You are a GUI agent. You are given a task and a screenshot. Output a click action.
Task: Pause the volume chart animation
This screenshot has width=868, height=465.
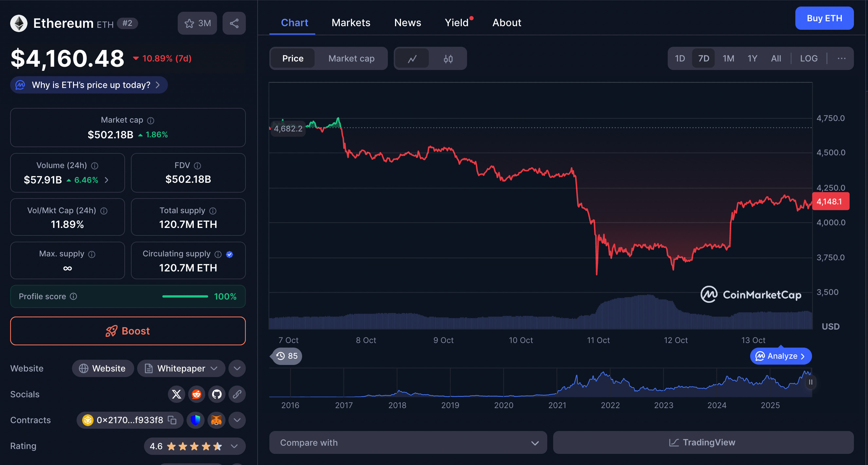(x=811, y=382)
